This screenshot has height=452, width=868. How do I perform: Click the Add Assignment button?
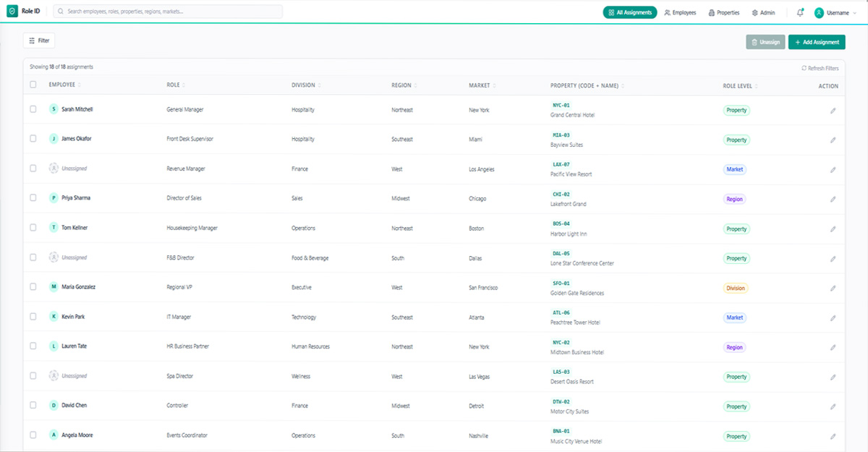click(x=817, y=42)
